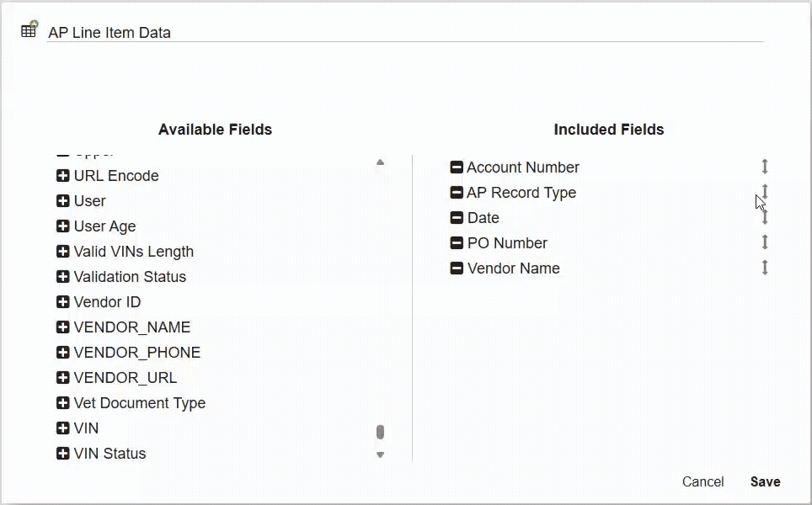812x505 pixels.
Task: Add the User Age field
Action: click(x=62, y=226)
